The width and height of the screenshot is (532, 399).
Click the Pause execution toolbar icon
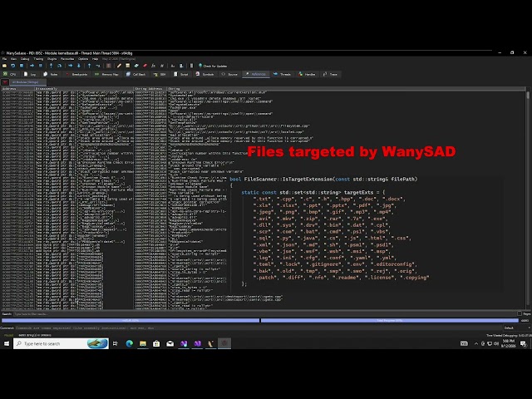[41, 66]
